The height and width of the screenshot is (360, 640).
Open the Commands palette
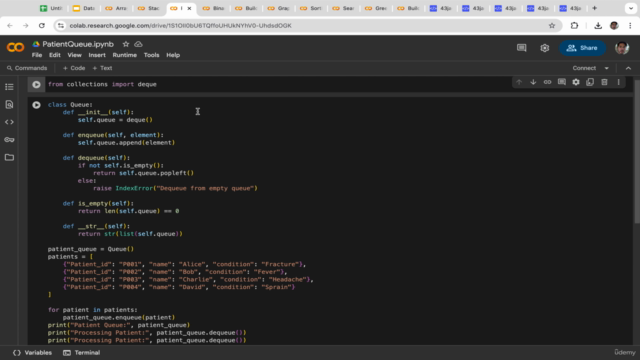[27, 68]
